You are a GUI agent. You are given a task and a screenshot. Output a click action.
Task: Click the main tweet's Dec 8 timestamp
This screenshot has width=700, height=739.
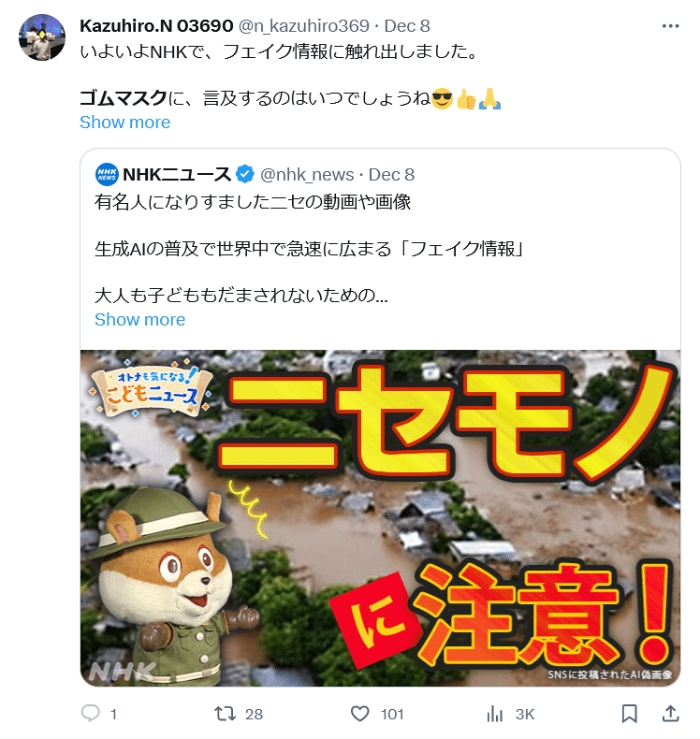407,26
